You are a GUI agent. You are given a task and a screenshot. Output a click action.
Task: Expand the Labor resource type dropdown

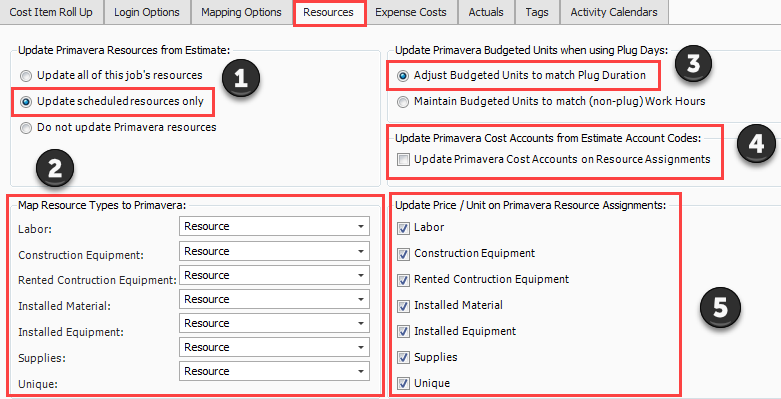[274, 227]
